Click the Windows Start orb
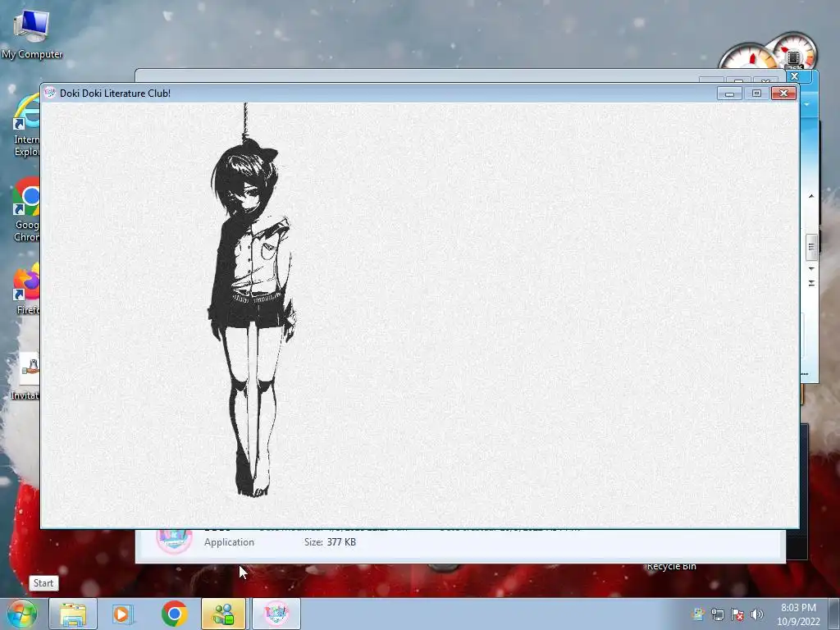The image size is (840, 630). (x=22, y=614)
